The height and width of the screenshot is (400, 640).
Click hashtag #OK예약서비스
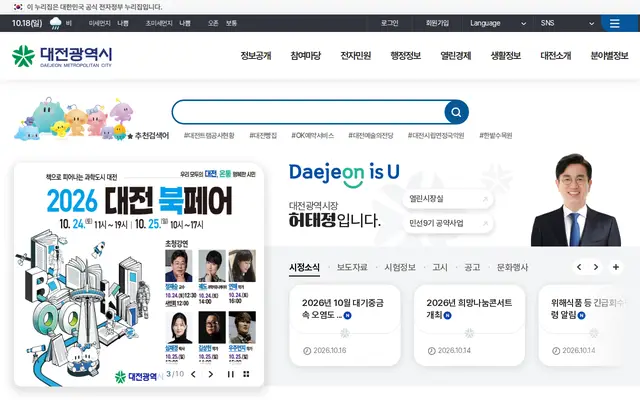pos(313,136)
